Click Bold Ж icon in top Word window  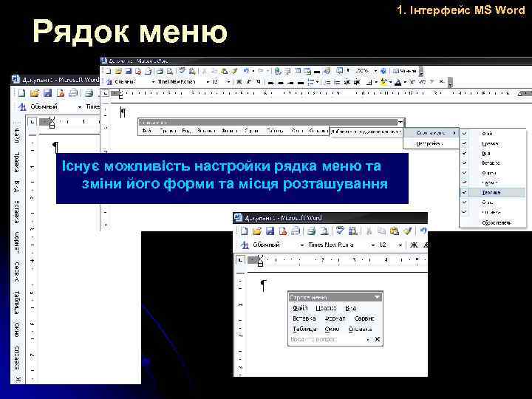239,82
